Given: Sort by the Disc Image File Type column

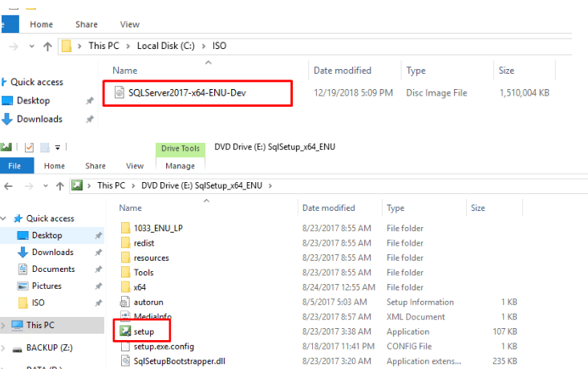Looking at the screenshot, I should coord(416,71).
